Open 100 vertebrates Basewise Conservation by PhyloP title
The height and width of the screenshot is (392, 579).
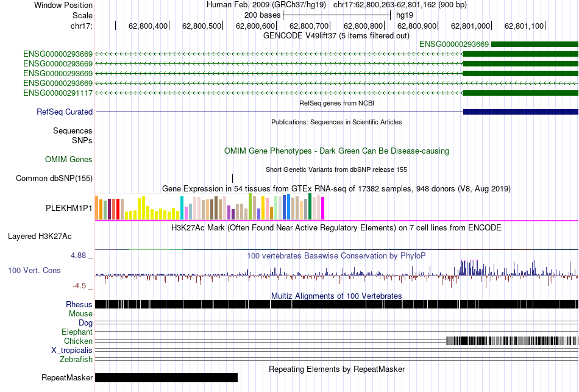[336, 256]
